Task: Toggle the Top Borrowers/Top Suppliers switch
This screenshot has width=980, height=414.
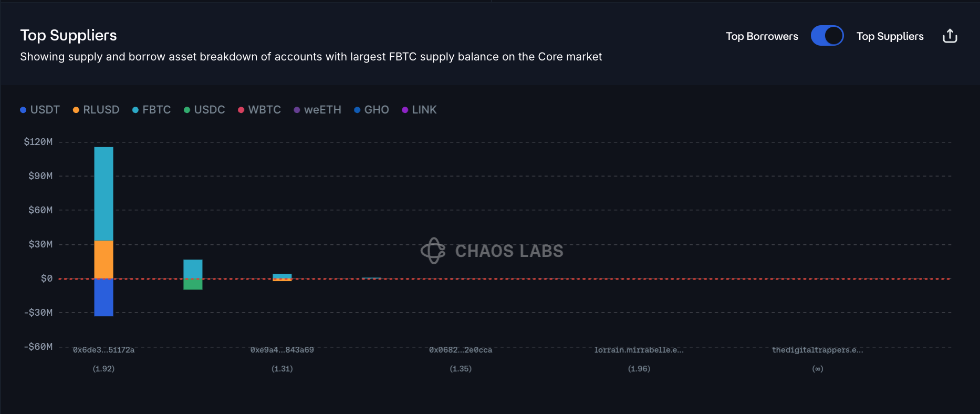Action: (x=827, y=36)
